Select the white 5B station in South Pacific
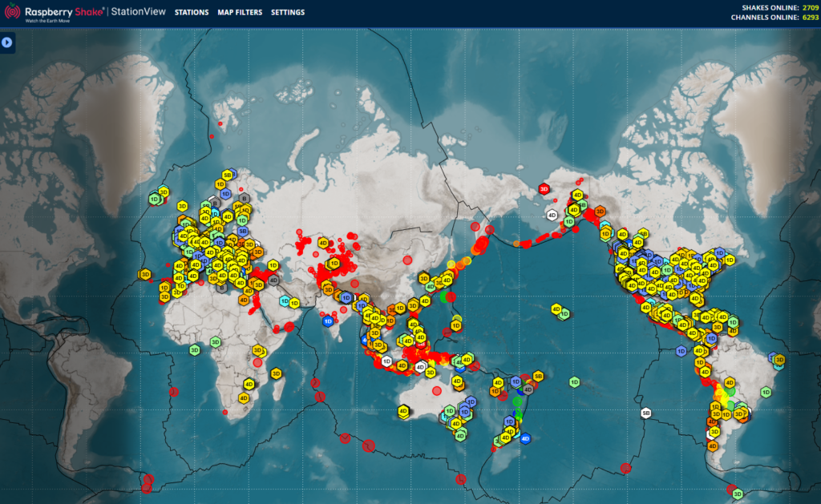Image resolution: width=821 pixels, height=504 pixels. tap(646, 413)
